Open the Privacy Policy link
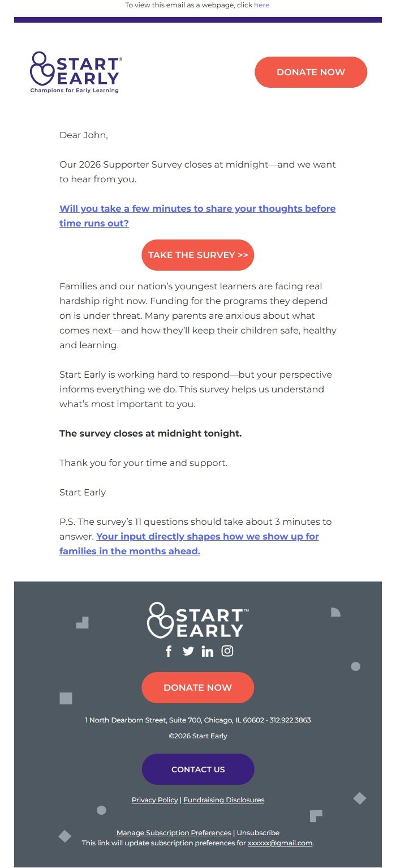 [x=154, y=799]
